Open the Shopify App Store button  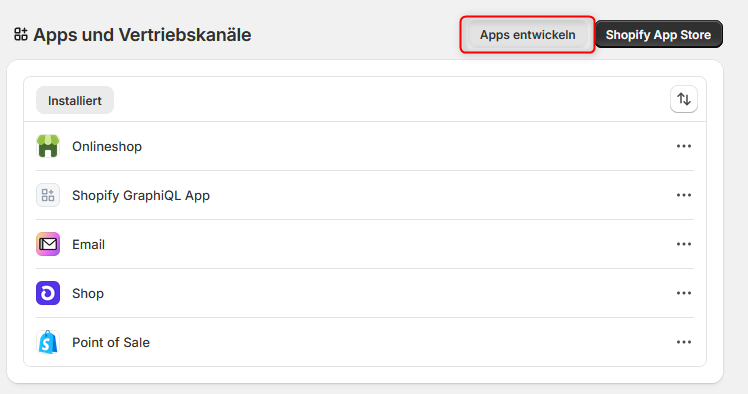pyautogui.click(x=658, y=34)
